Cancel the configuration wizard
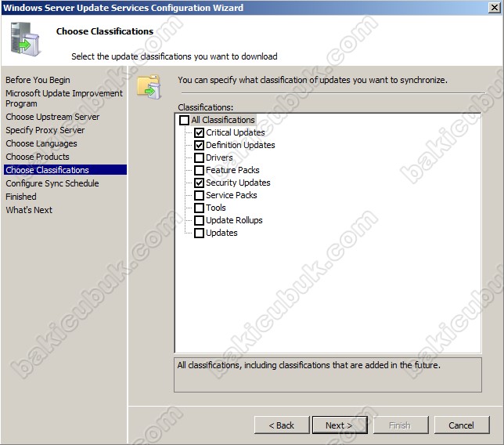 462,425
